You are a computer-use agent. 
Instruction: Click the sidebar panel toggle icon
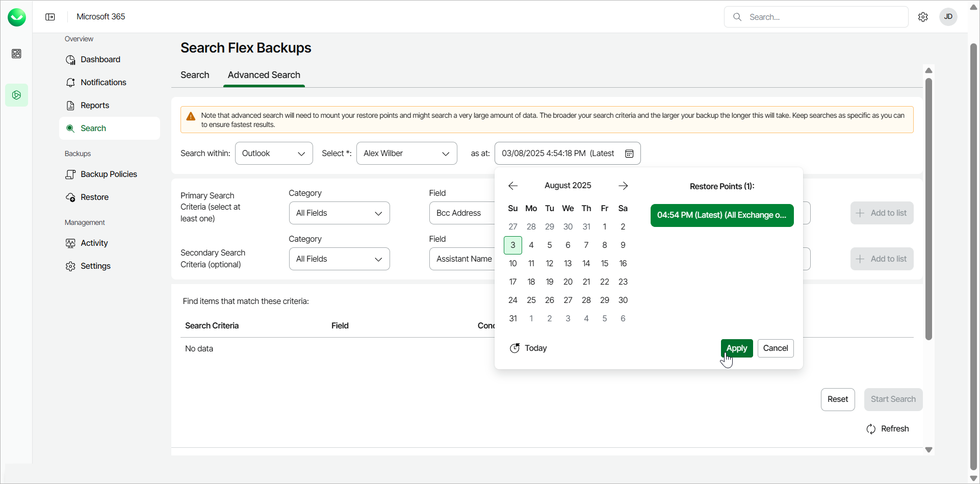coord(50,17)
